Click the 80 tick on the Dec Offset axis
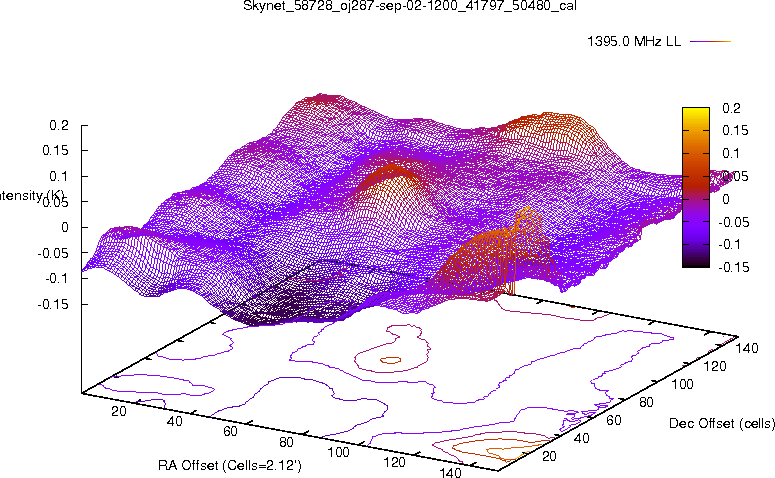Viewport: 775px width, 478px height. click(x=646, y=402)
